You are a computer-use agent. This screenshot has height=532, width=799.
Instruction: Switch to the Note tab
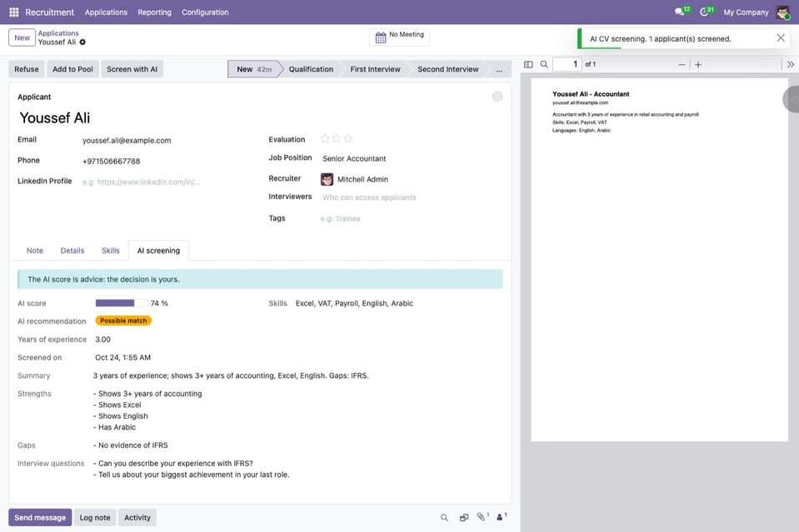coord(35,251)
